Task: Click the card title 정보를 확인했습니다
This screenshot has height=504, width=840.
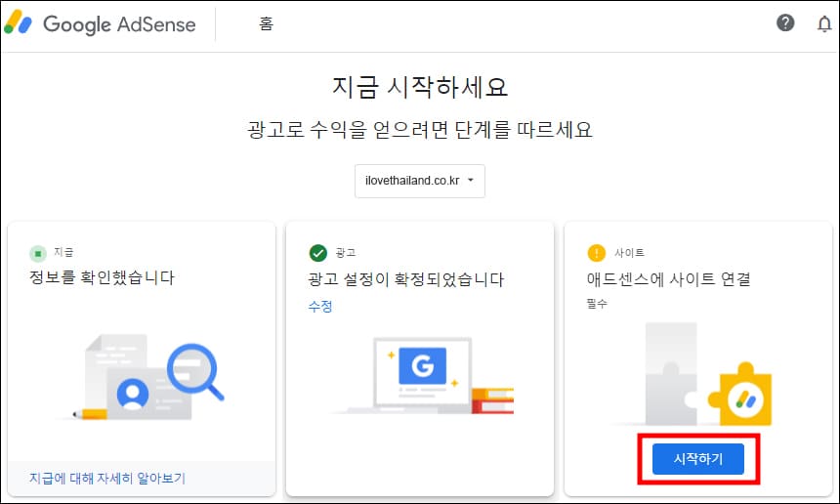Action: point(102,277)
